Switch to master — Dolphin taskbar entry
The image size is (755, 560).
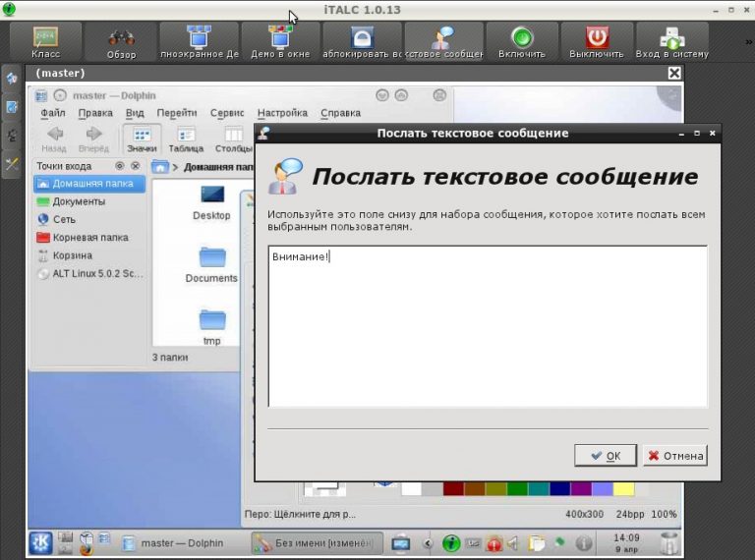click(x=173, y=543)
